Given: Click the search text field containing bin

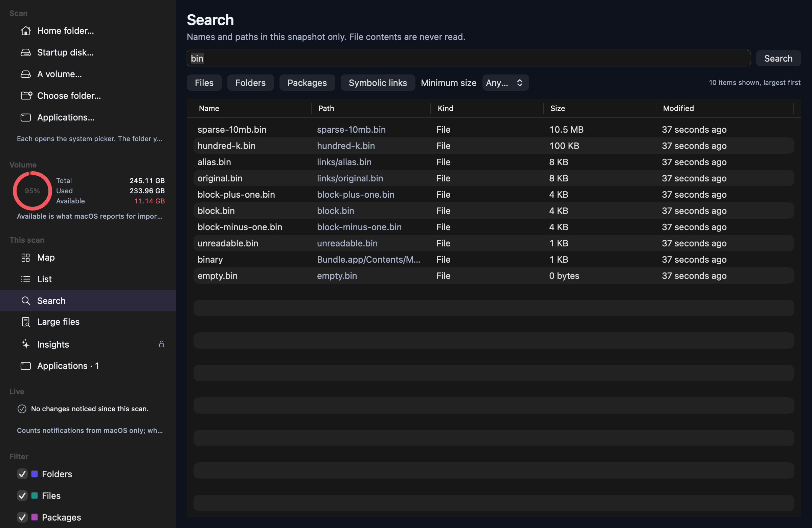Looking at the screenshot, I should click(x=469, y=58).
